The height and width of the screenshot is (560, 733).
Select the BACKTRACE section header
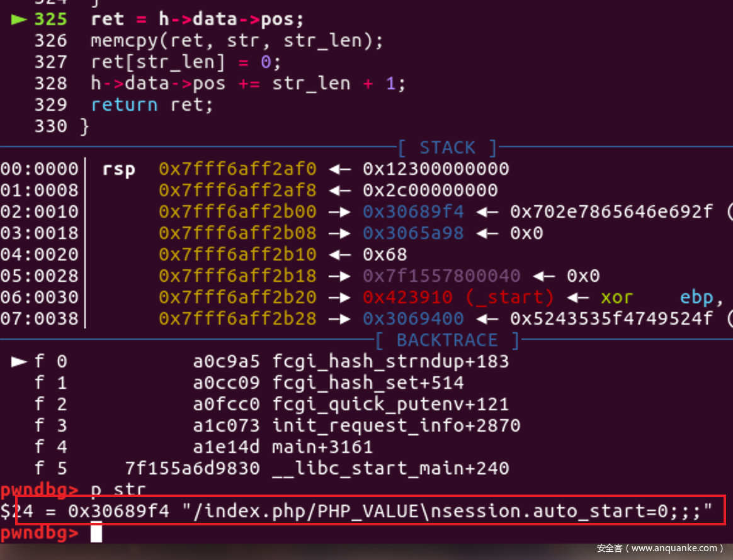click(447, 340)
